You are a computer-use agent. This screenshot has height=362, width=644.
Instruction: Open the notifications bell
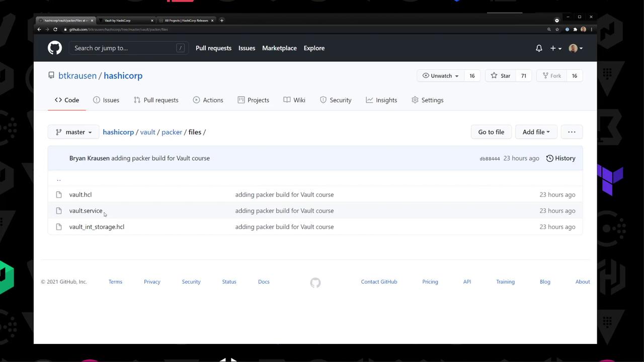(539, 48)
